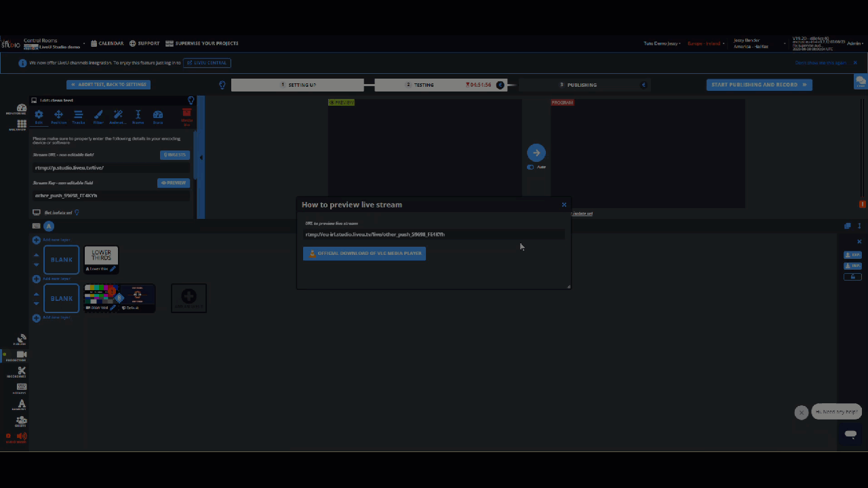
Task: Click the Hotkeys keyboard sidebar icon
Action: pyautogui.click(x=20, y=388)
